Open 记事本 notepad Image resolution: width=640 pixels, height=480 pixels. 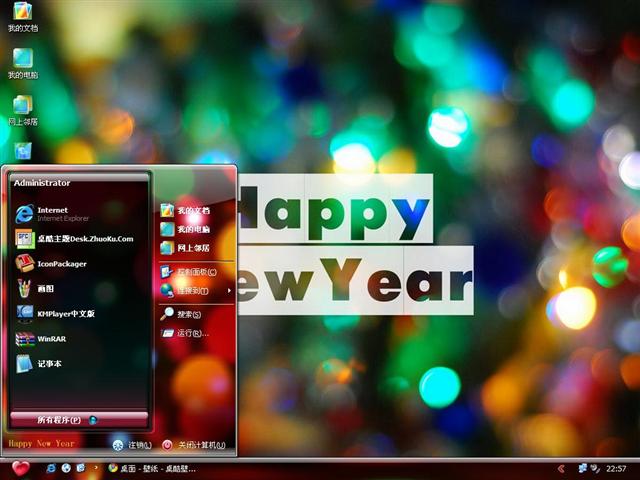click(80, 364)
